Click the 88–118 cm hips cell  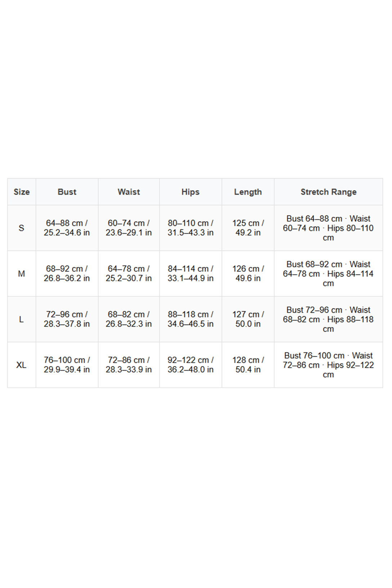[190, 320]
